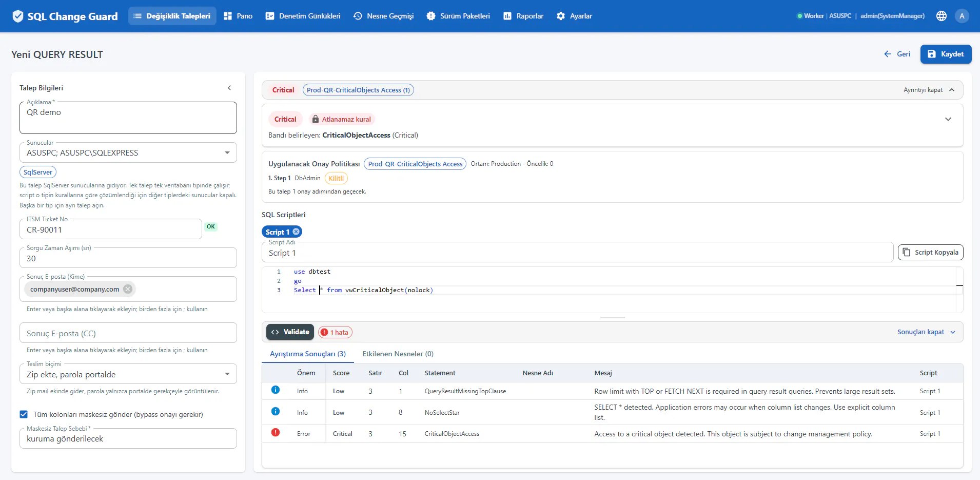
Task: Click the Nesne Adı column header
Action: pyautogui.click(x=538, y=373)
